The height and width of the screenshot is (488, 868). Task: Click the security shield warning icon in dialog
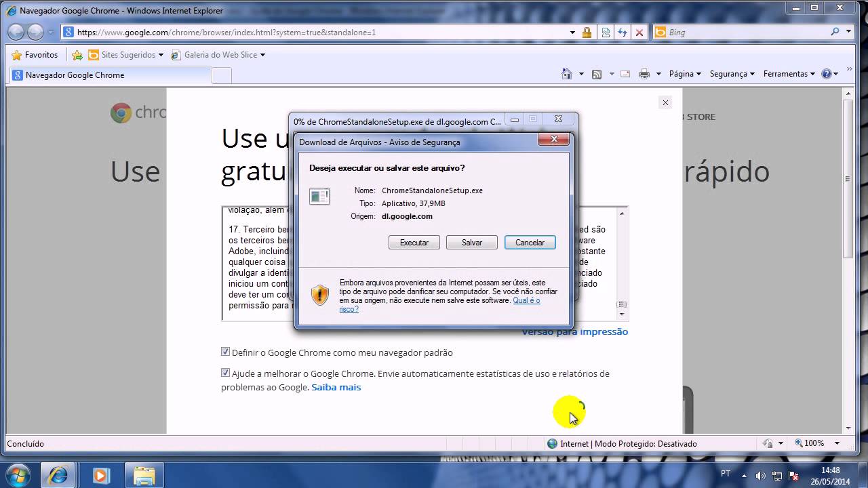[x=319, y=295]
